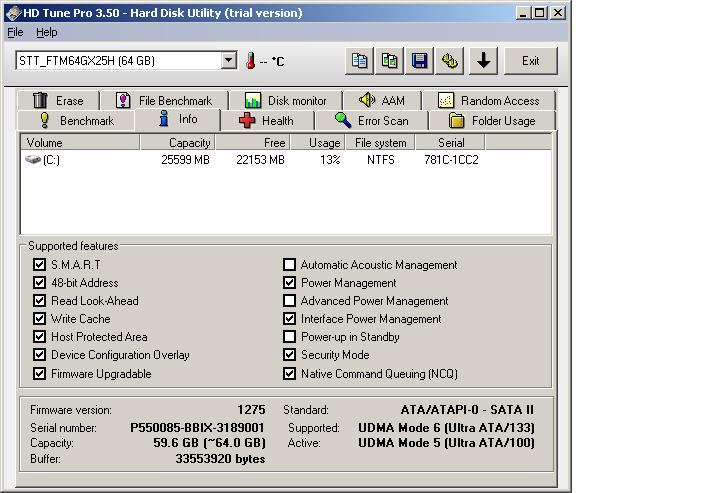Toggle the Native Command Queuing (NCQ) checkbox

(289, 374)
